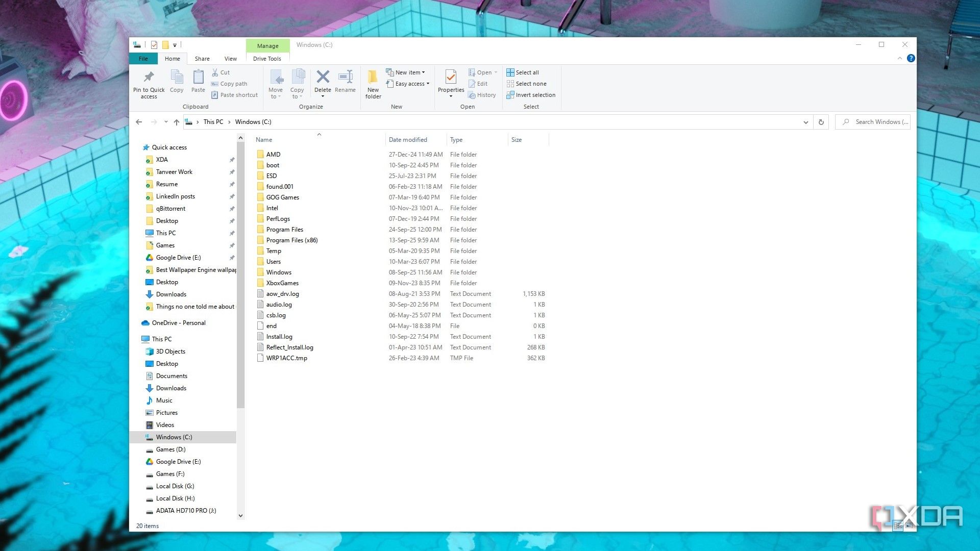This screenshot has width=980, height=551.
Task: Click Pin to Quick access icon
Action: click(x=149, y=77)
